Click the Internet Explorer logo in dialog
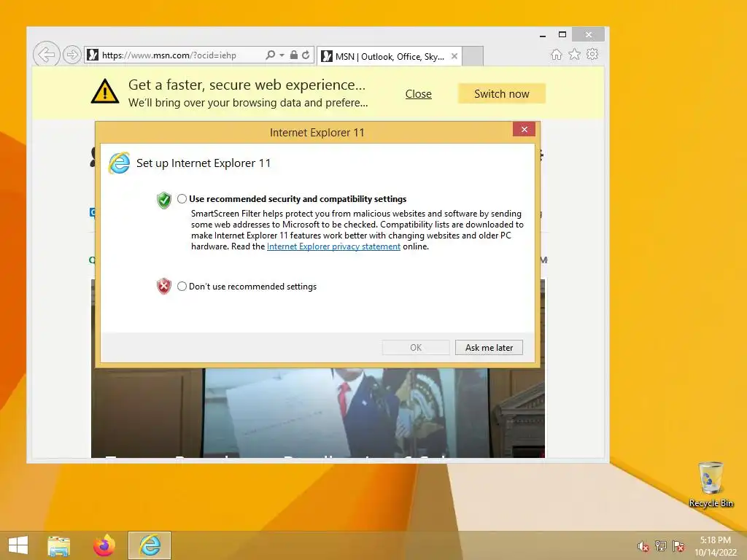 pyautogui.click(x=119, y=163)
